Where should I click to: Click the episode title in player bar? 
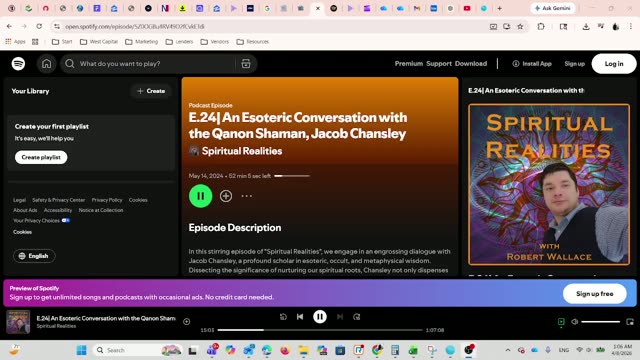click(x=106, y=318)
